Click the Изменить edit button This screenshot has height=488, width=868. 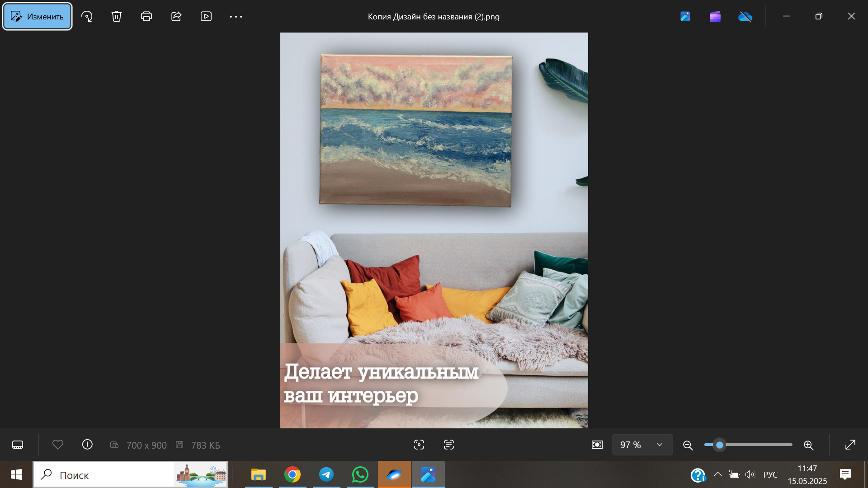pyautogui.click(x=38, y=17)
